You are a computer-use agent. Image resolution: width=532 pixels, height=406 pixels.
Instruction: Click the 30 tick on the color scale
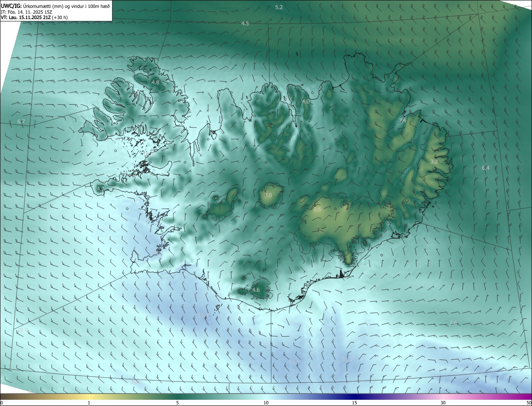click(443, 403)
